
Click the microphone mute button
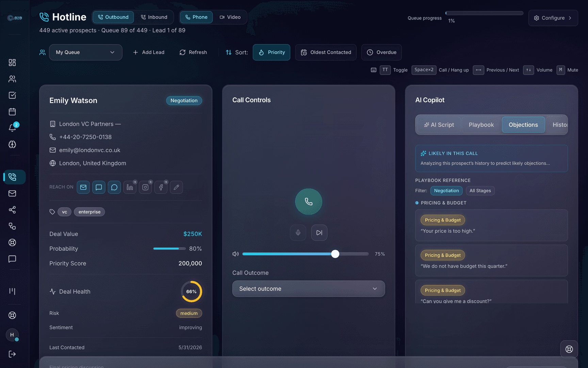[x=298, y=233]
